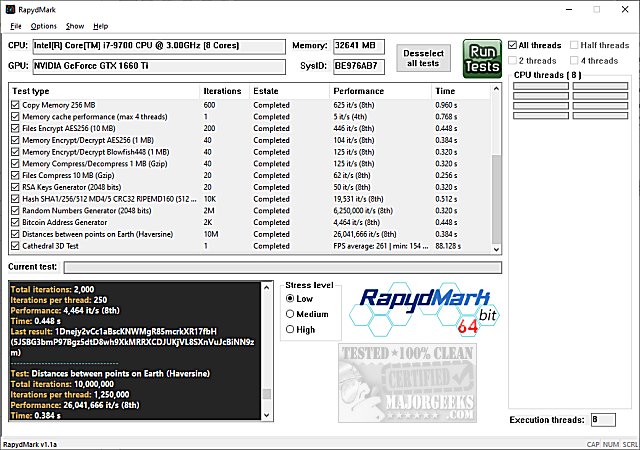Image resolution: width=640 pixels, height=450 pixels.
Task: Click the Execution threads input field
Action: pyautogui.click(x=602, y=420)
